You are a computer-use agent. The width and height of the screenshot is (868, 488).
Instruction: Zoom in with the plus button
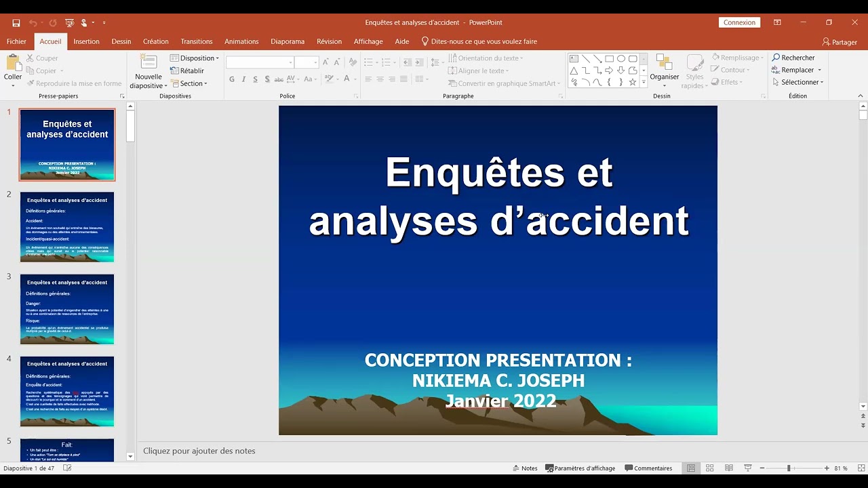[x=827, y=468]
